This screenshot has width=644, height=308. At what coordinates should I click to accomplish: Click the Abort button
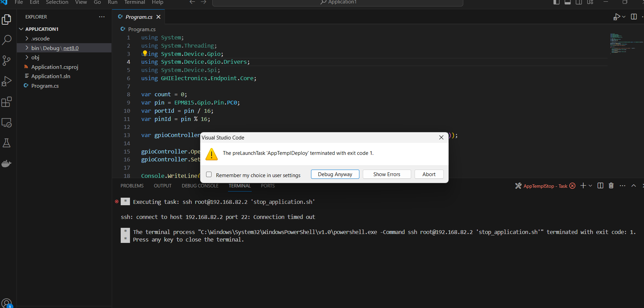[429, 174]
